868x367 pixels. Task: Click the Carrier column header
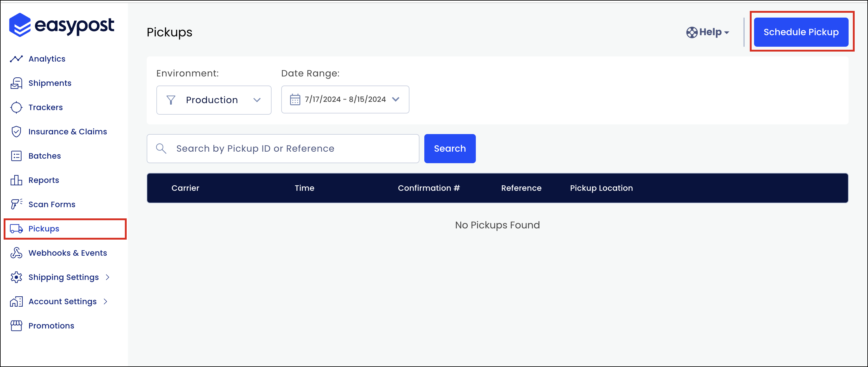(185, 188)
